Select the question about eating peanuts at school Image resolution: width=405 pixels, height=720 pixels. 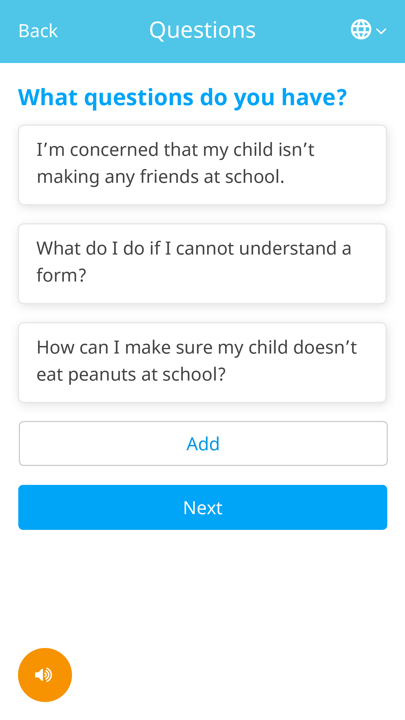[x=202, y=362]
